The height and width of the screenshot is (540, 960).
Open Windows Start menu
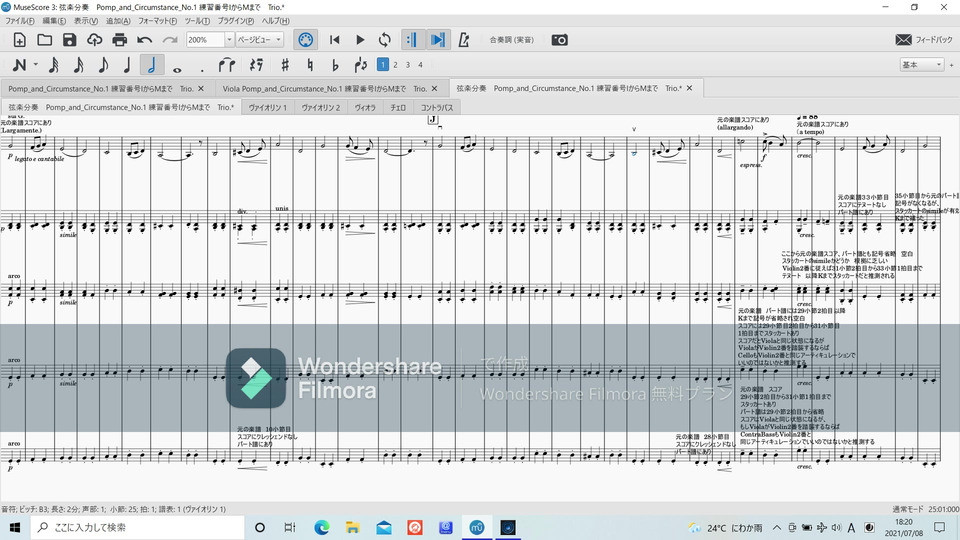(x=15, y=527)
